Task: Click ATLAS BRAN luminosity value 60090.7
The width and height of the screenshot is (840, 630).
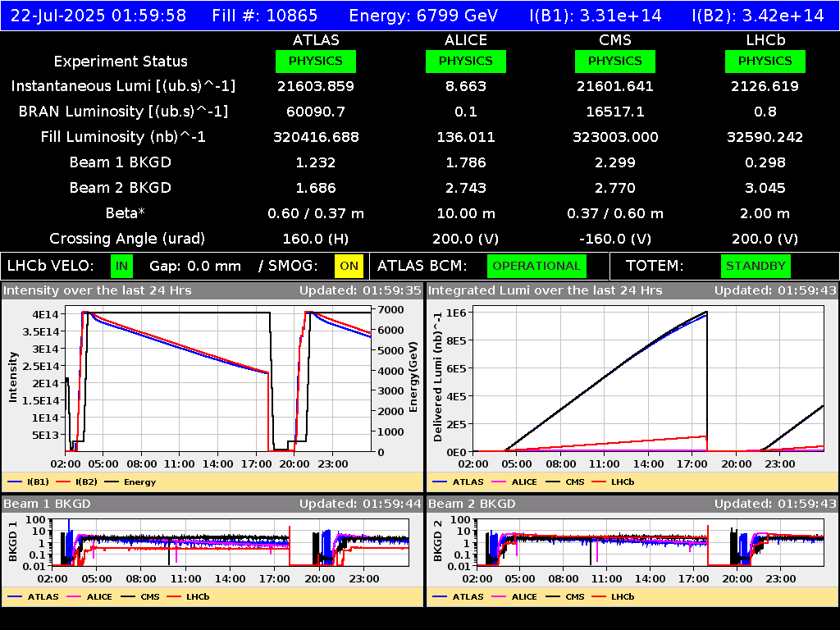Action: point(316,112)
